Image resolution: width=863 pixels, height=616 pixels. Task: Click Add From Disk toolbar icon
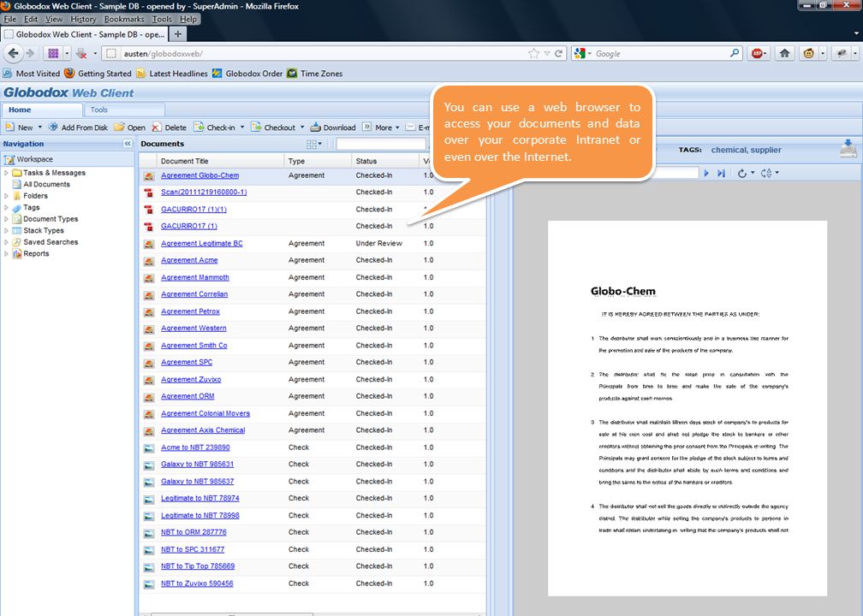pos(53,127)
